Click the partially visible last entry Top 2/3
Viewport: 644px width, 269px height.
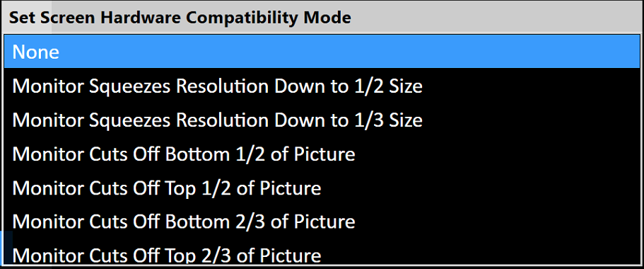tap(322, 251)
